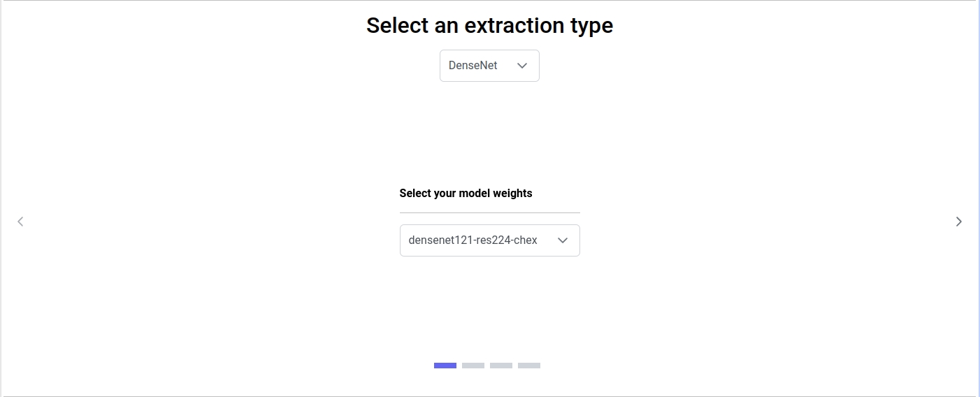Expand the model weights combo box

489,240
